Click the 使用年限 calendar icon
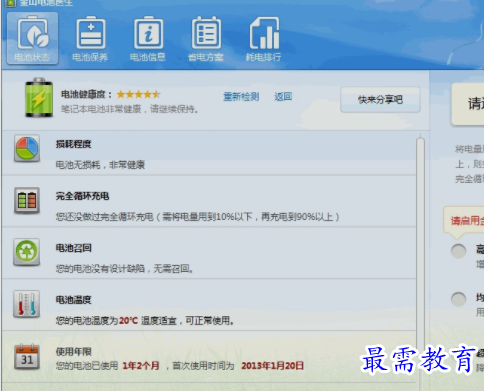 click(x=27, y=357)
